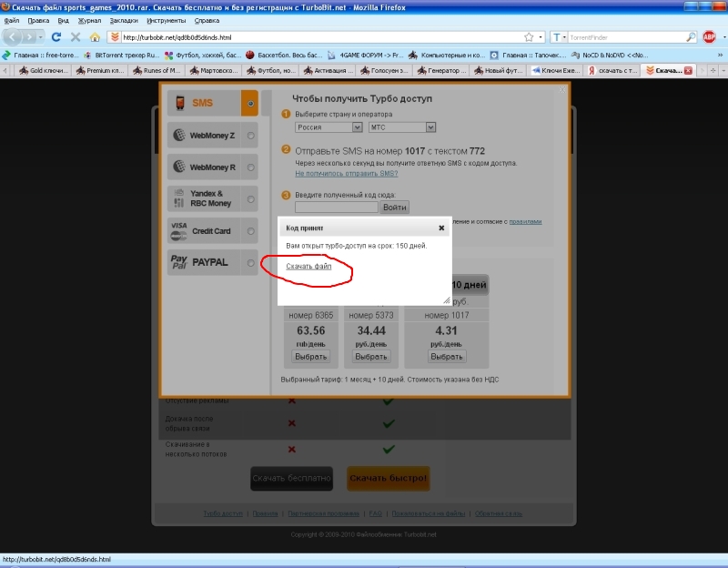This screenshot has width=728, height=568.
Task: Open bookmark 'NoCD & NoDVD'
Action: [610, 55]
